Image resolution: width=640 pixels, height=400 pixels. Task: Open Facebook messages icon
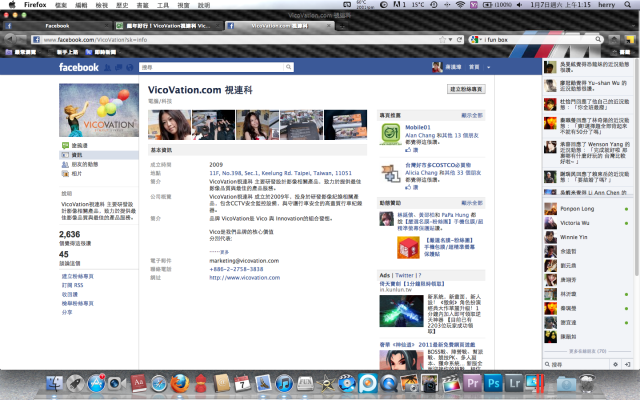point(118,67)
